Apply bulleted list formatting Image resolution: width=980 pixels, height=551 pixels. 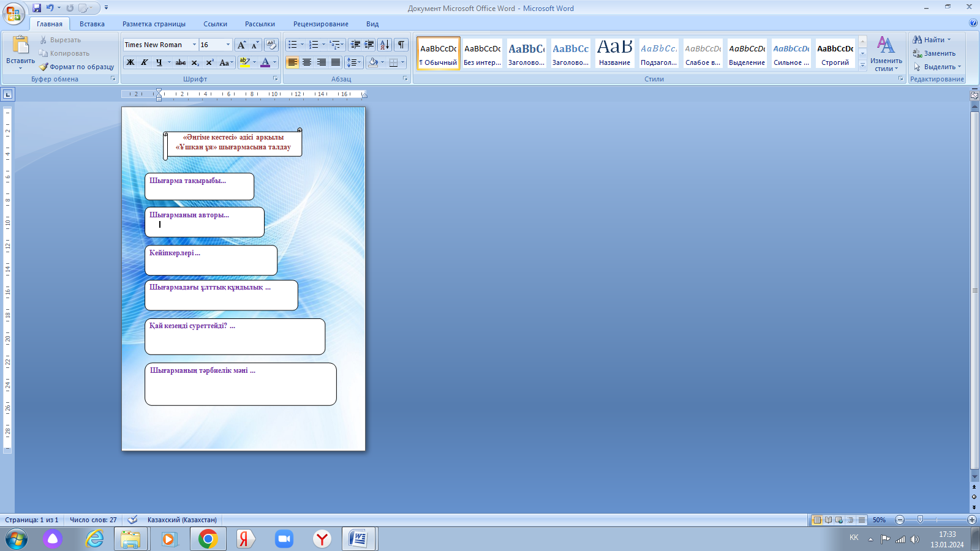[x=293, y=45]
